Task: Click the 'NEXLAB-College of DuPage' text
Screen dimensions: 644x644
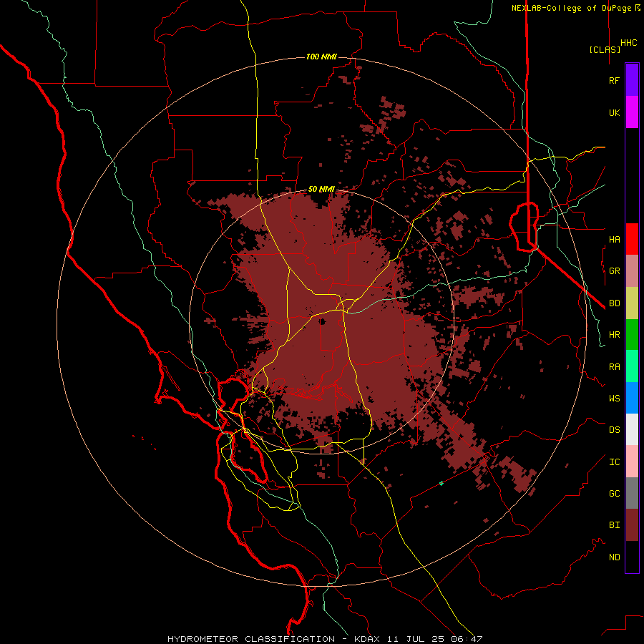Action: tap(571, 8)
